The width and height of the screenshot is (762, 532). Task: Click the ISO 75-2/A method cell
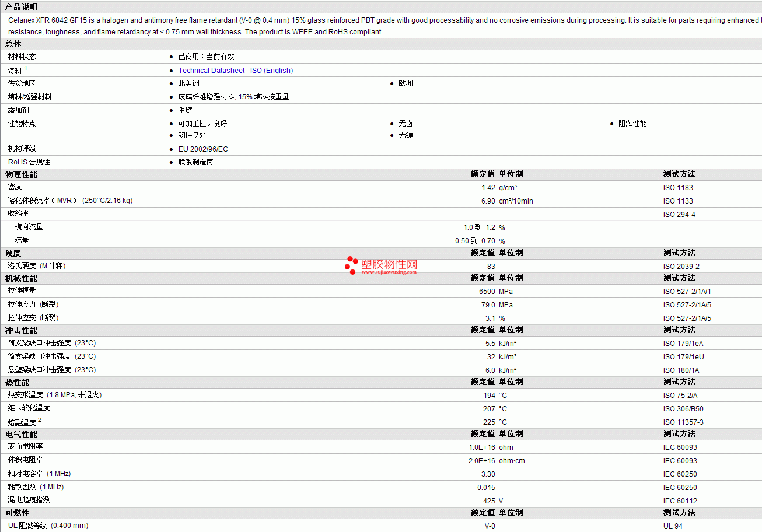680,395
